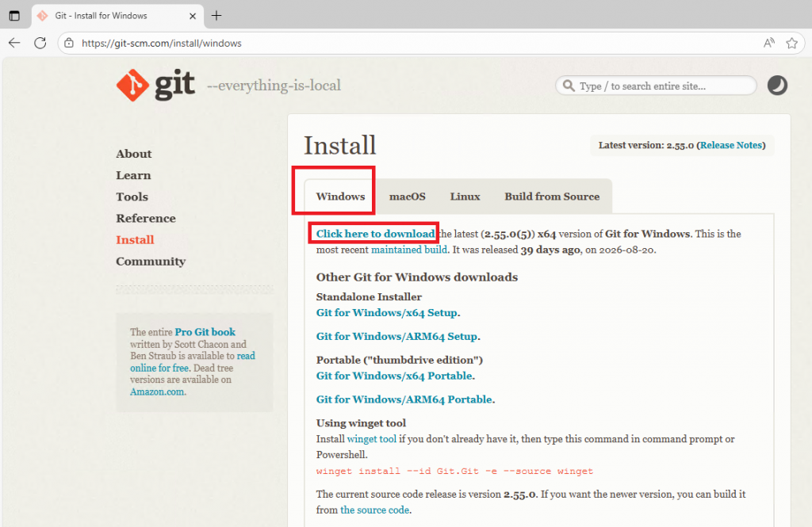Open tab actions menu icon

pos(14,16)
